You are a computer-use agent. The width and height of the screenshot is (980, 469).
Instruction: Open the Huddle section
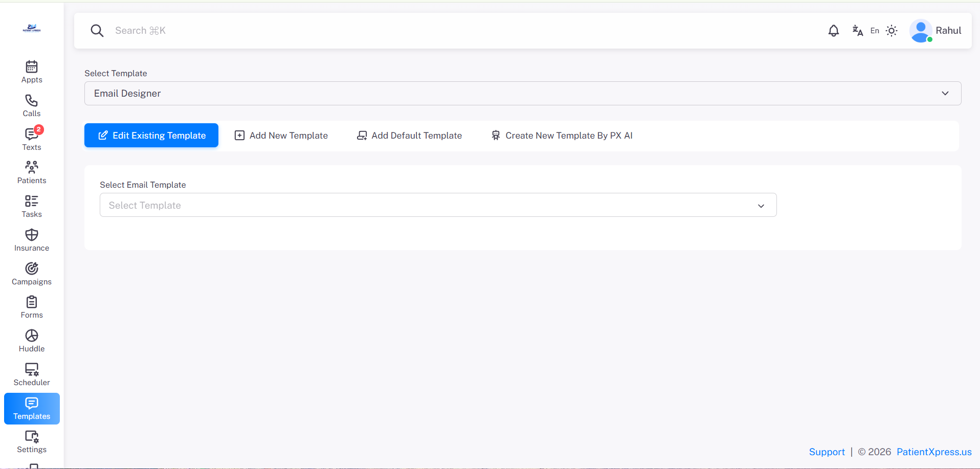31,340
